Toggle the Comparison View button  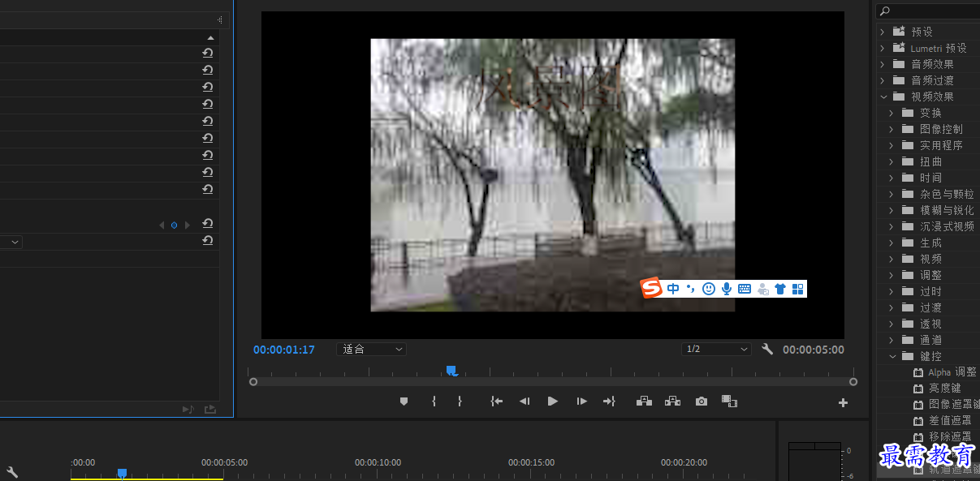pos(729,401)
